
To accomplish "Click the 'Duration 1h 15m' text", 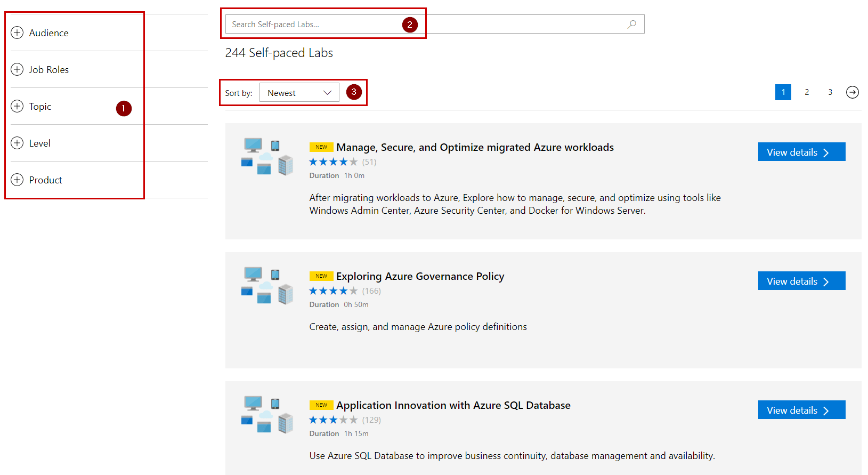I will tap(339, 433).
